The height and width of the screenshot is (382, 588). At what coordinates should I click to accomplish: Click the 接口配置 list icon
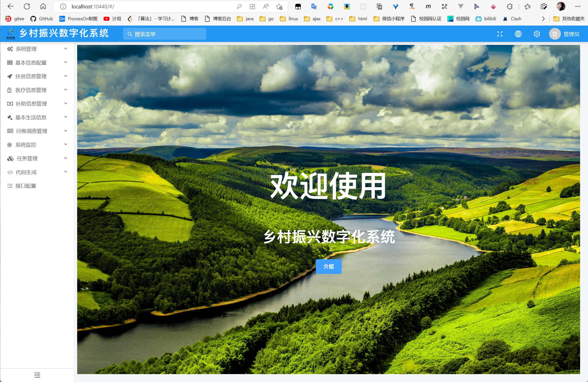tap(10, 186)
